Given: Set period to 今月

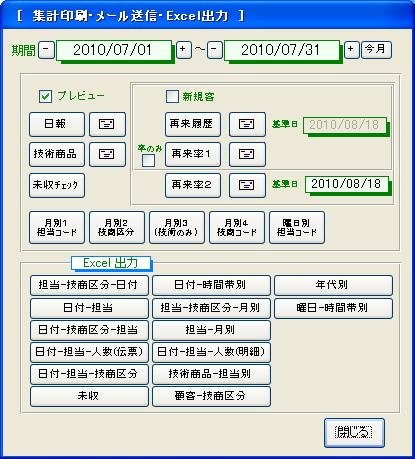Looking at the screenshot, I should pyautogui.click(x=376, y=50).
